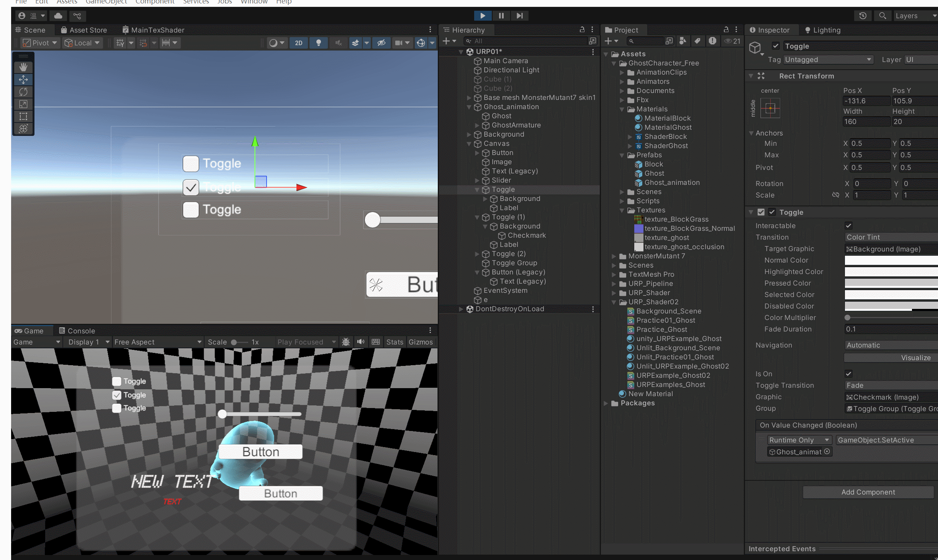
Task: Disable the Toggle GameObject active checkbox
Action: coord(776,46)
